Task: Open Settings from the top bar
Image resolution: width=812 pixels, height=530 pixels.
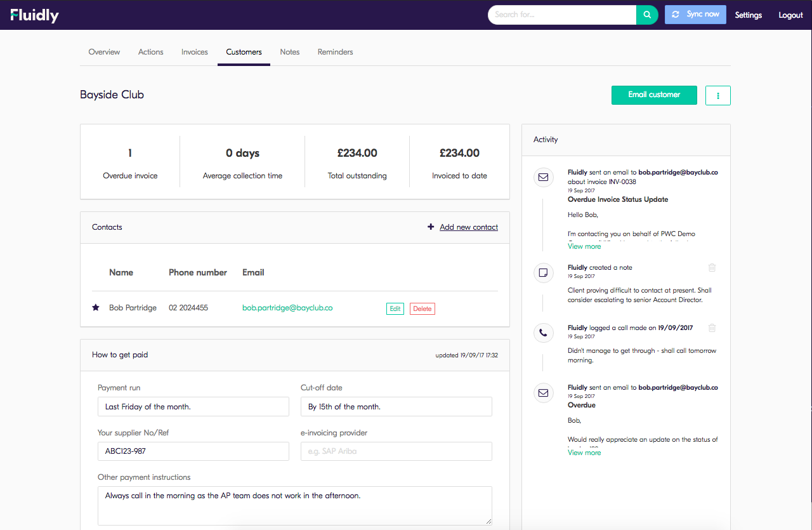Action: [748, 15]
